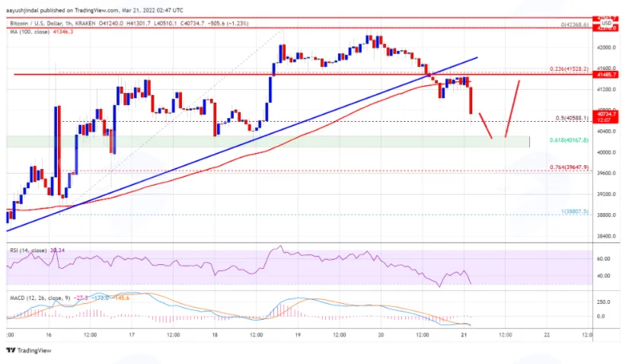The width and height of the screenshot is (632, 364).
Task: Click the date label 21 on time axis
Action: coord(464,334)
